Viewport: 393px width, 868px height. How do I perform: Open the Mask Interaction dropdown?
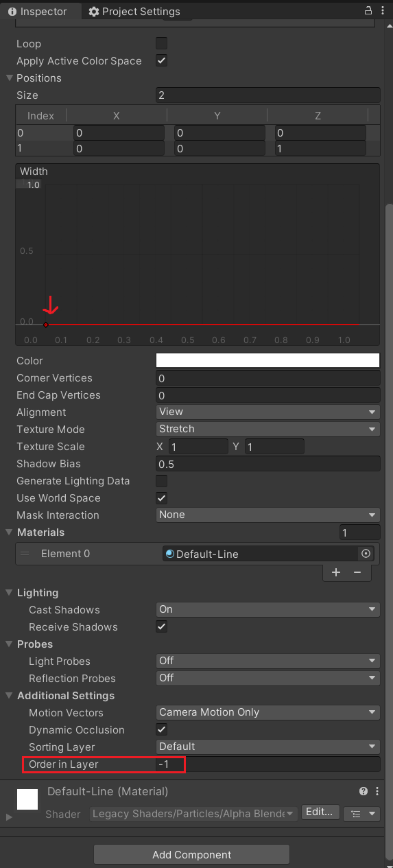pos(268,515)
